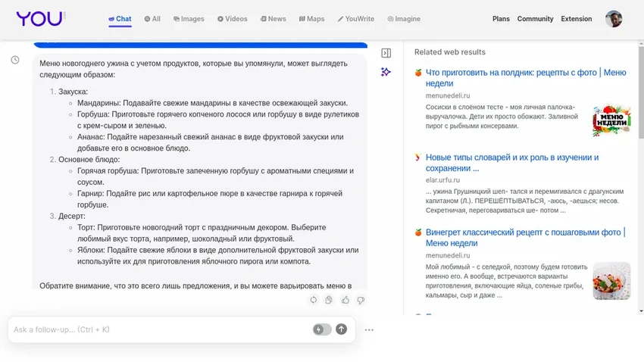644x362 pixels.
Task: Switch to the Videos tab
Action: pos(233,19)
